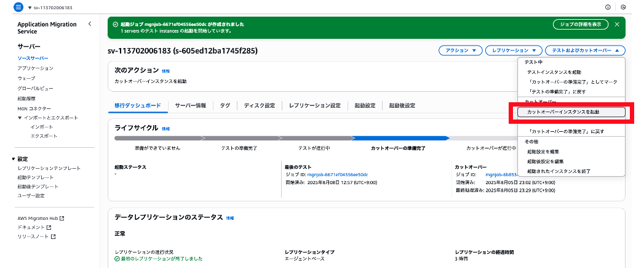
Task: Open 起動履歴 in sidebar
Action: pyautogui.click(x=26, y=99)
